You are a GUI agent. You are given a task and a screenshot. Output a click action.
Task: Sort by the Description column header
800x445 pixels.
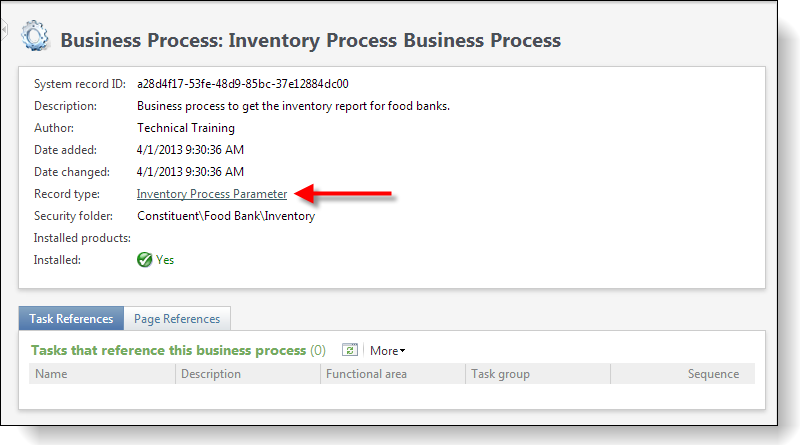[x=211, y=374]
